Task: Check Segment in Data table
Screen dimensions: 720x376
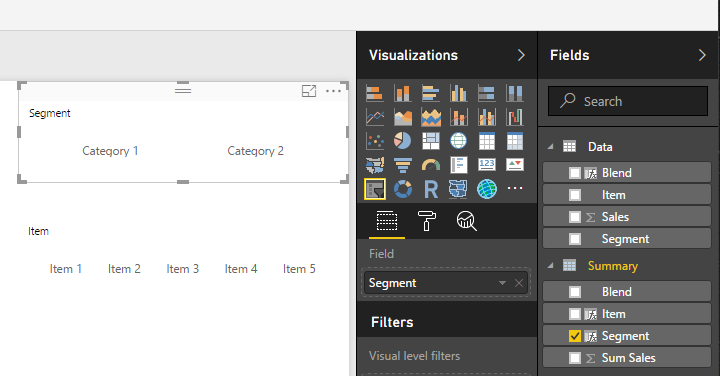Action: tap(574, 239)
